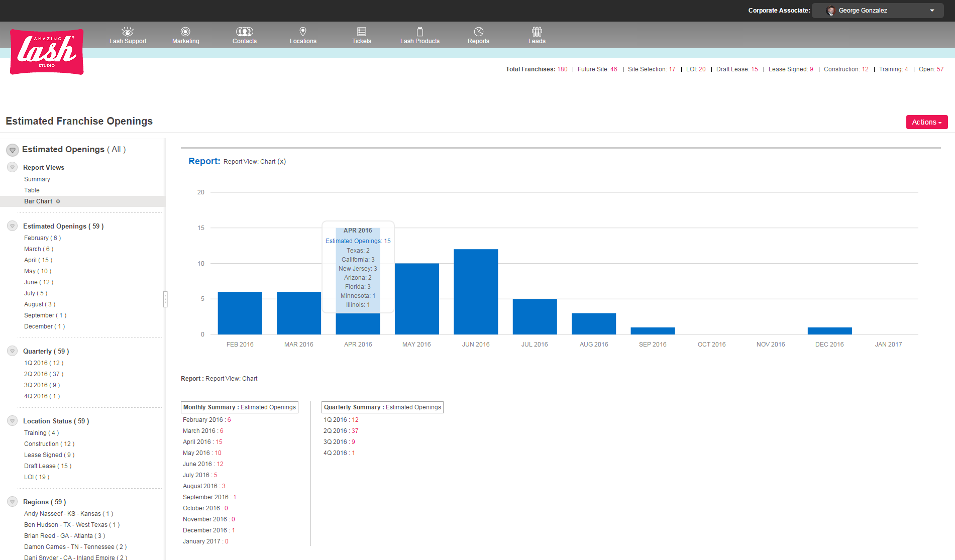This screenshot has width=955, height=560.
Task: Filter by Draft Lease (15) status
Action: tap(48, 466)
